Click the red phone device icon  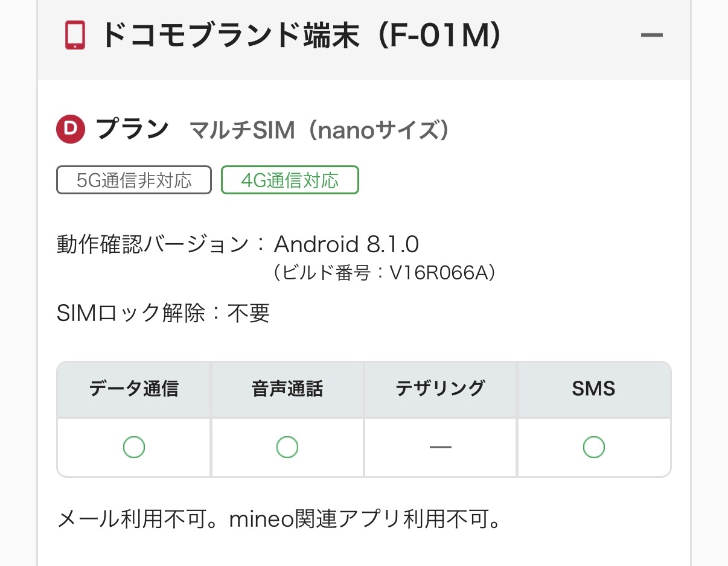tap(75, 36)
